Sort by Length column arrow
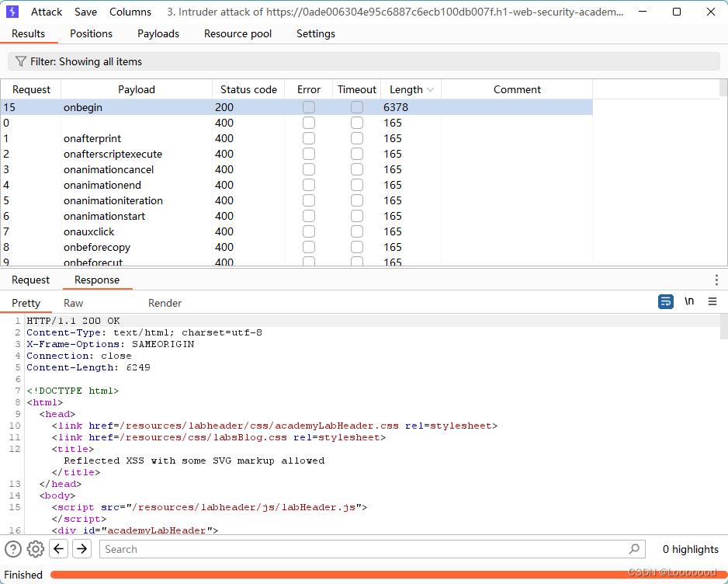Screen dimensions: 728x584 tap(431, 89)
